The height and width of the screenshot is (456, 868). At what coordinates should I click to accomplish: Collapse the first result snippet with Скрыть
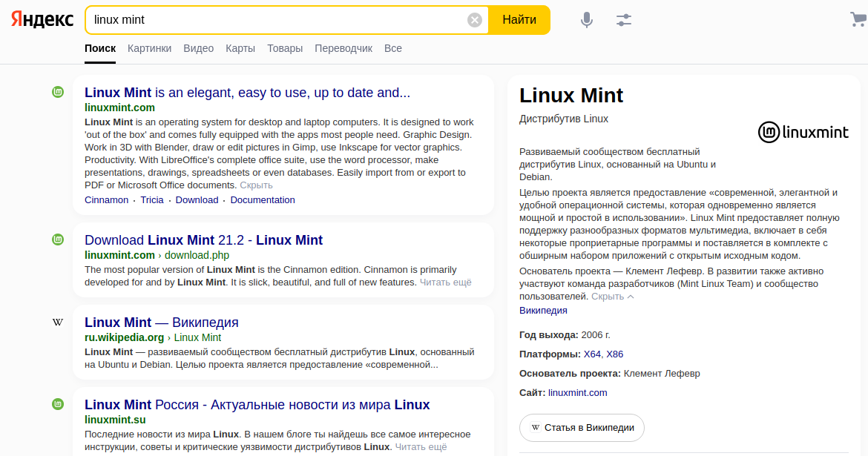pos(256,185)
